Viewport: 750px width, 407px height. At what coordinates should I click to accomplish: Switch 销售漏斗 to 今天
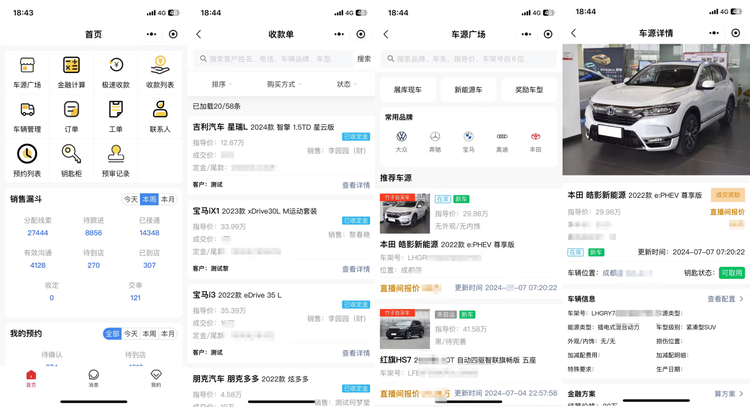[x=131, y=199]
